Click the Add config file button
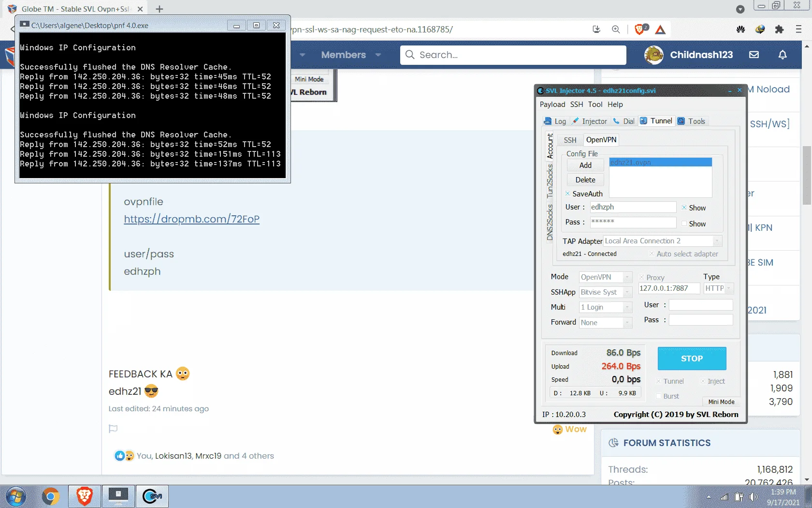This screenshot has width=812, height=508. tap(585, 165)
